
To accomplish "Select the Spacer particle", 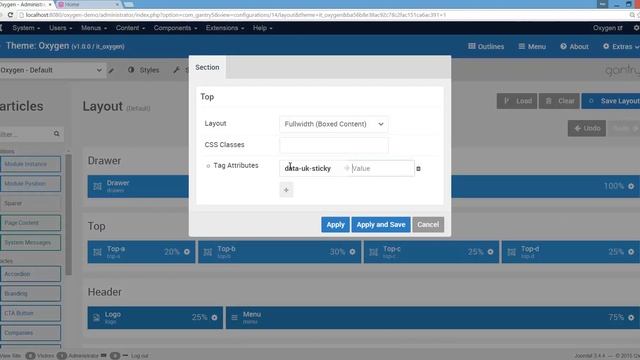I will 31,203.
